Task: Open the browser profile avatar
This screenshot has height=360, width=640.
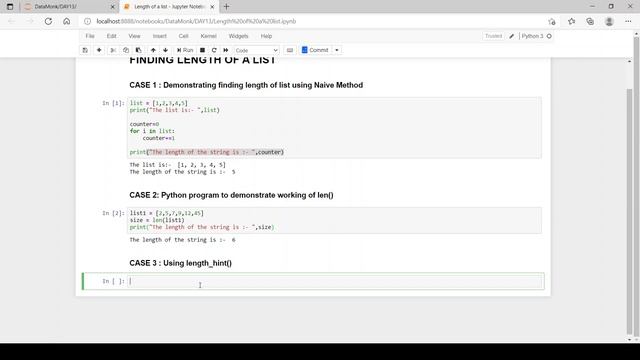Action: coord(609,21)
